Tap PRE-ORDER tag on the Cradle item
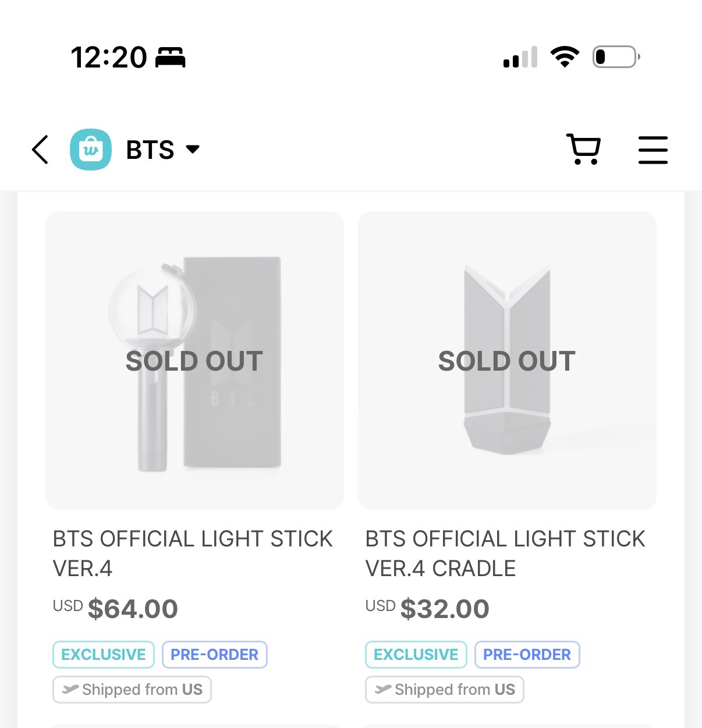The height and width of the screenshot is (728, 702). [527, 655]
